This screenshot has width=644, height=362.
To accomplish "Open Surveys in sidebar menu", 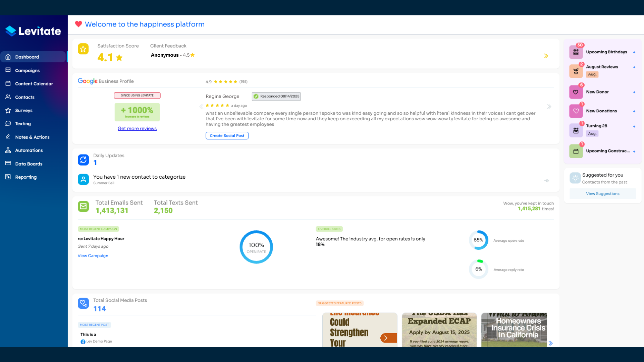I will click(33, 110).
